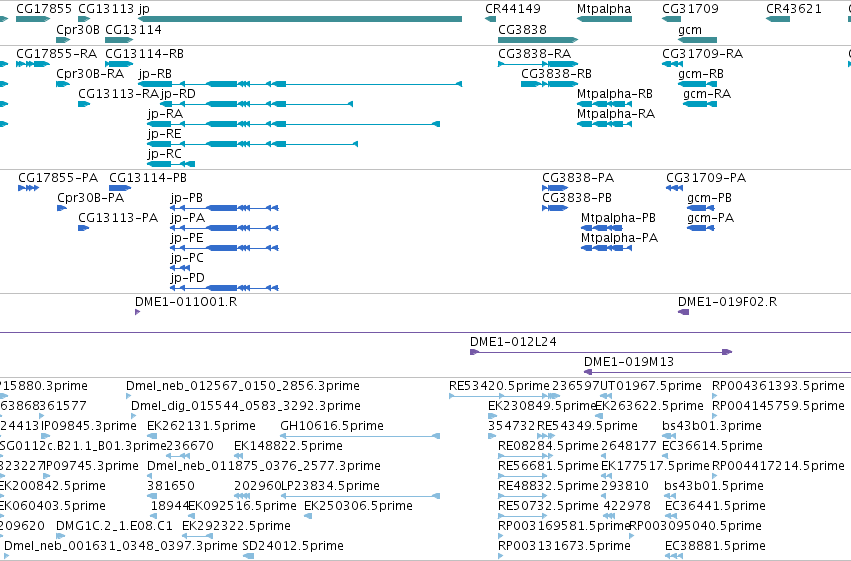
Task: Click the RP004361393.5prime EST label
Action: [x=778, y=386]
